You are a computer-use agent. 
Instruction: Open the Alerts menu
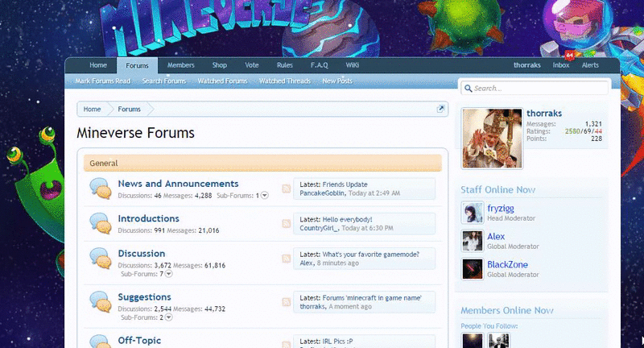pyautogui.click(x=590, y=65)
